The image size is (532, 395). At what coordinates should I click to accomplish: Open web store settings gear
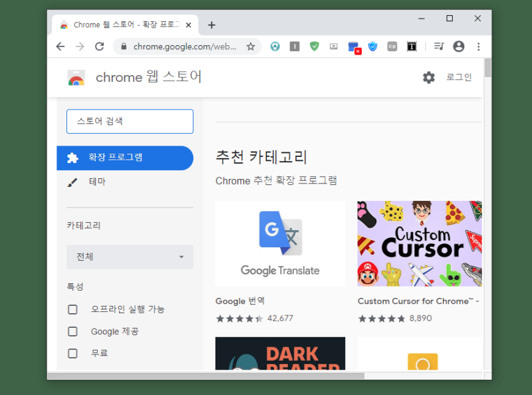click(x=429, y=77)
